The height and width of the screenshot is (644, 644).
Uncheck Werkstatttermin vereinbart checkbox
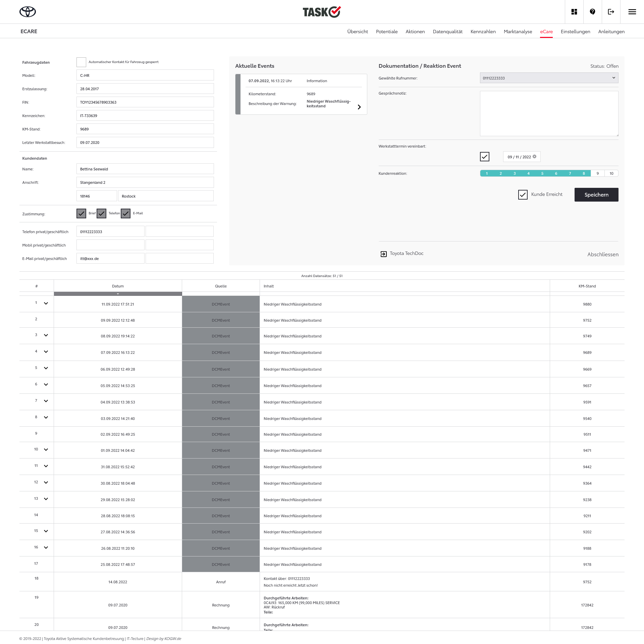[x=484, y=157]
